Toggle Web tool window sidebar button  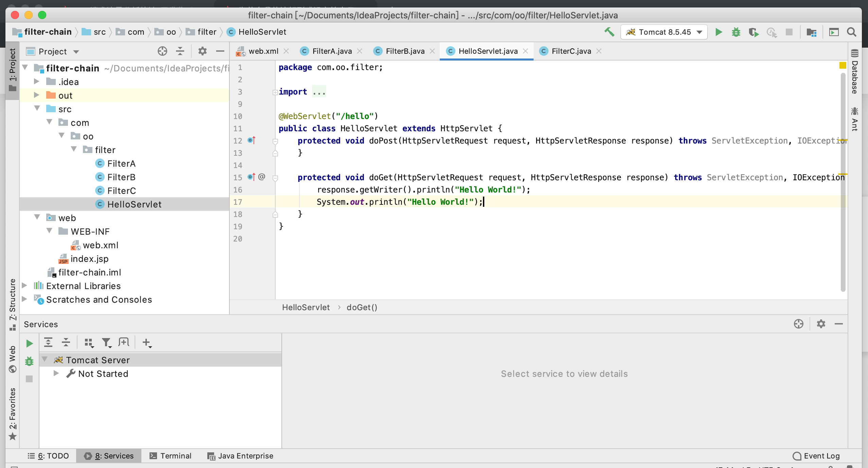12,359
